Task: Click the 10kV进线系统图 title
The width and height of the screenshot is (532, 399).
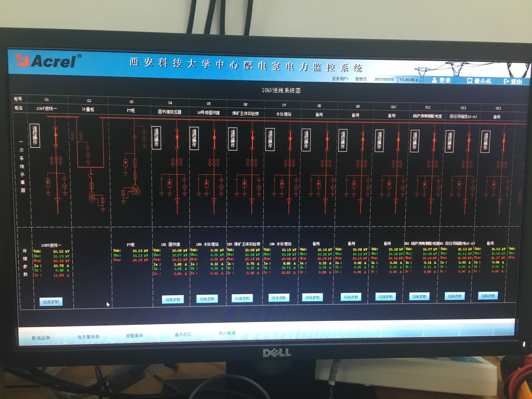Action: tap(281, 90)
